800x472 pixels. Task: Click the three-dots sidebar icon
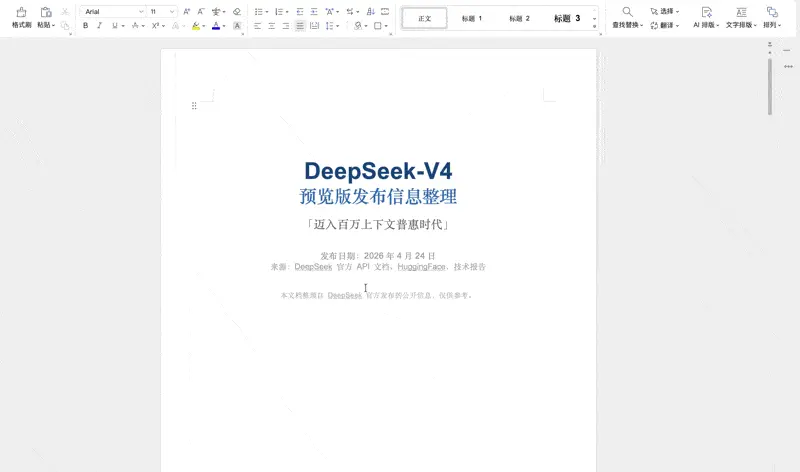[788, 66]
